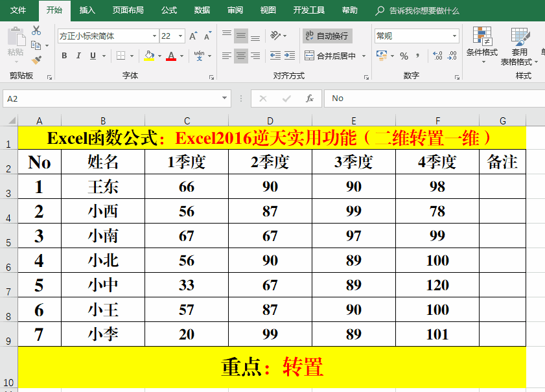Open the 数据 (Data) ribbon tab
This screenshot has width=545, height=392.
pyautogui.click(x=202, y=10)
